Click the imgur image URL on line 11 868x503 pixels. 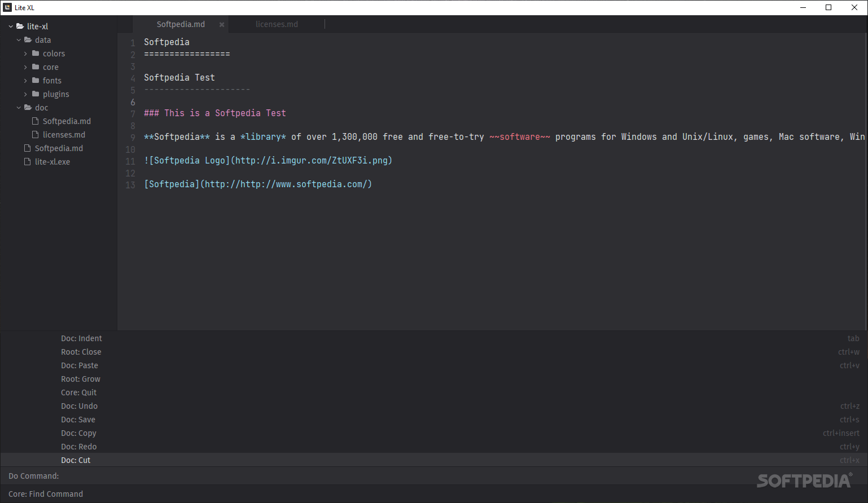coord(312,160)
